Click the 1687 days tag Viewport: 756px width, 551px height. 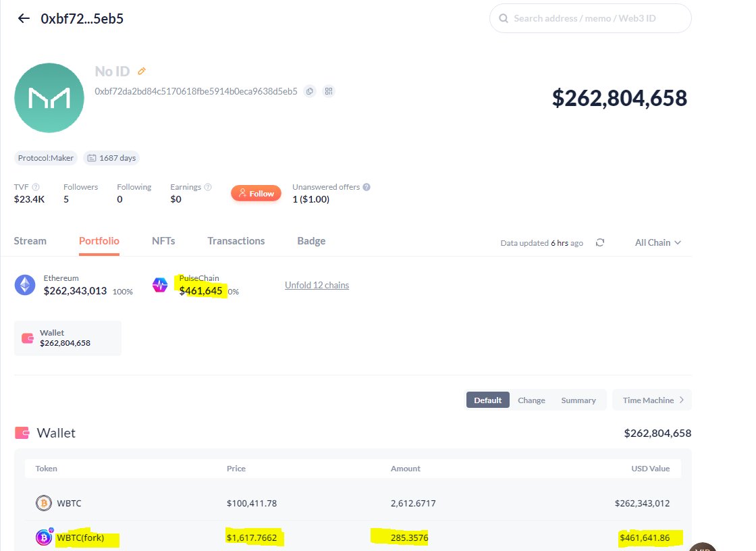[111, 158]
